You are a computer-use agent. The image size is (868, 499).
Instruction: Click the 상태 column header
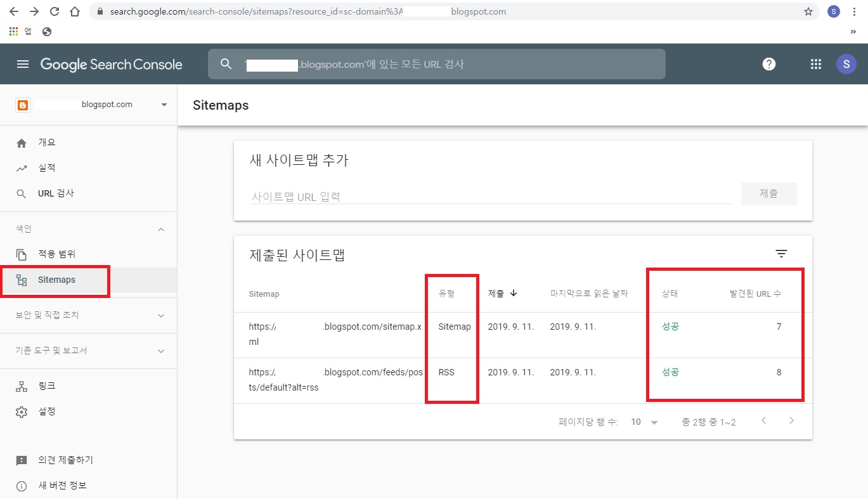(x=670, y=294)
